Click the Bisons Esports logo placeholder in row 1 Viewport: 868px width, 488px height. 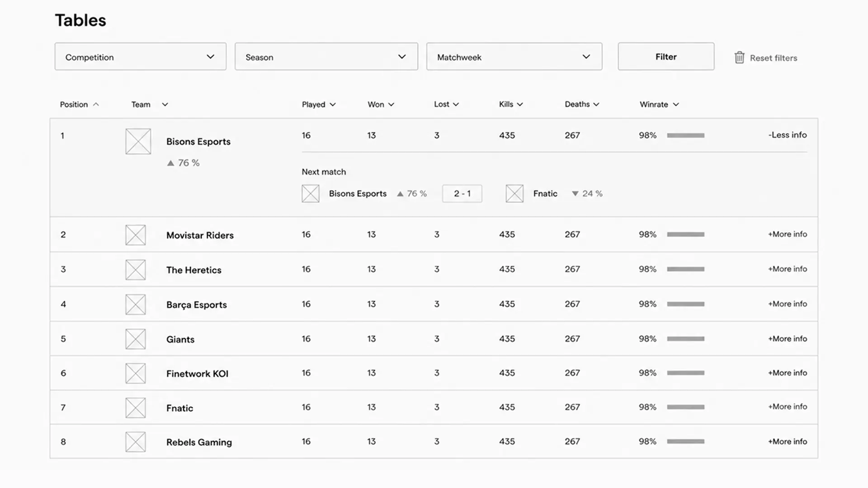(x=138, y=141)
